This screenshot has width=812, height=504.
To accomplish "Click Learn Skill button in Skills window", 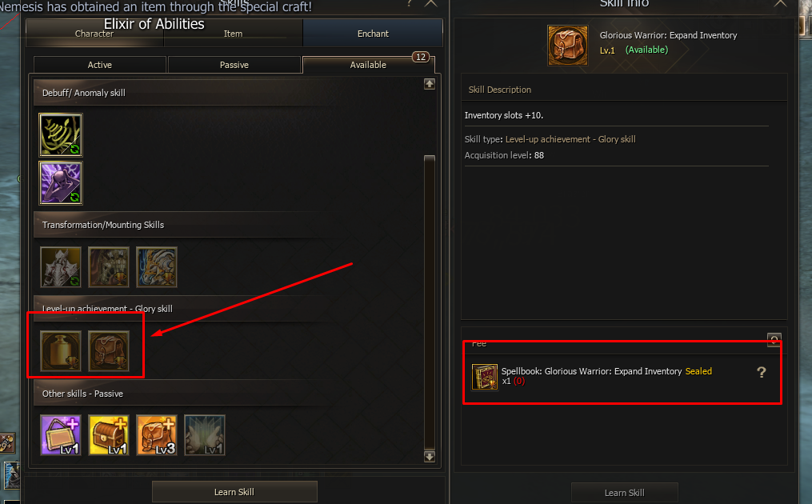I will (x=234, y=491).
